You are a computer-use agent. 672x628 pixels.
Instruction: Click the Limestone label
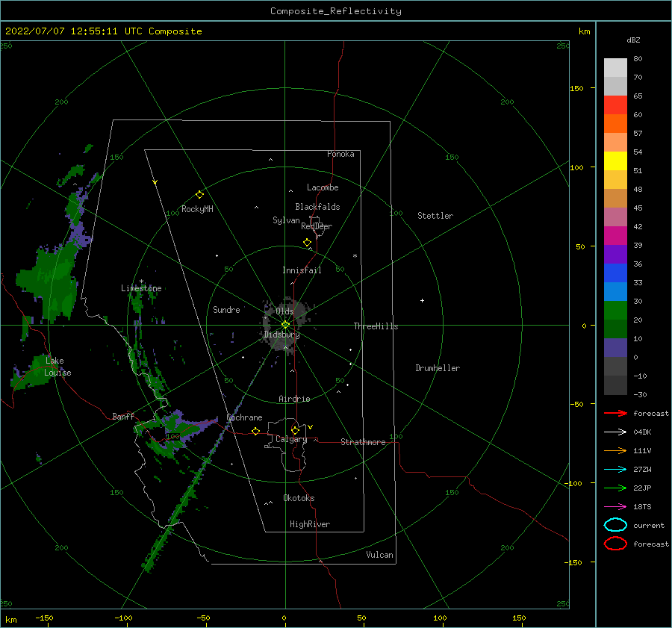pos(141,288)
